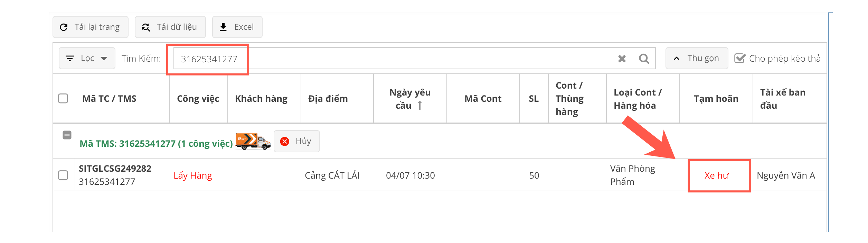Collapse the Mã TMS 31625341277 group
Viewport: 868px width, 243px height.
click(x=67, y=135)
